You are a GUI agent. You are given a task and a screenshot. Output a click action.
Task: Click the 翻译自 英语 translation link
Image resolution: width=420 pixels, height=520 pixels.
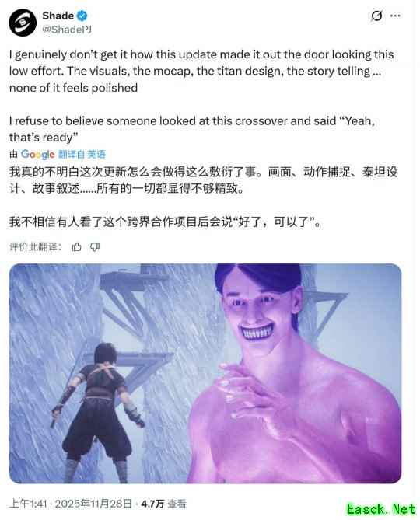pyautogui.click(x=82, y=154)
